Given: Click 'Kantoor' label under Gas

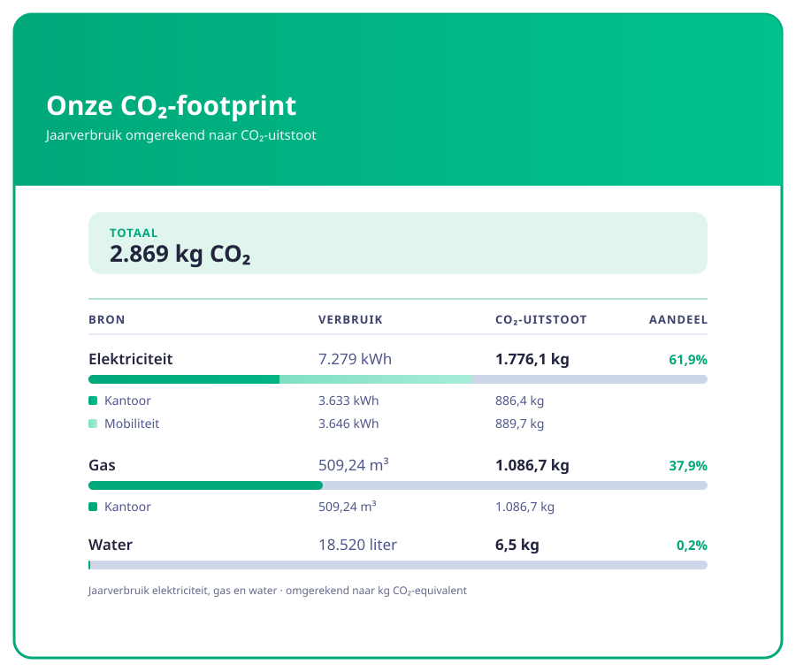Looking at the screenshot, I should pyautogui.click(x=127, y=507).
